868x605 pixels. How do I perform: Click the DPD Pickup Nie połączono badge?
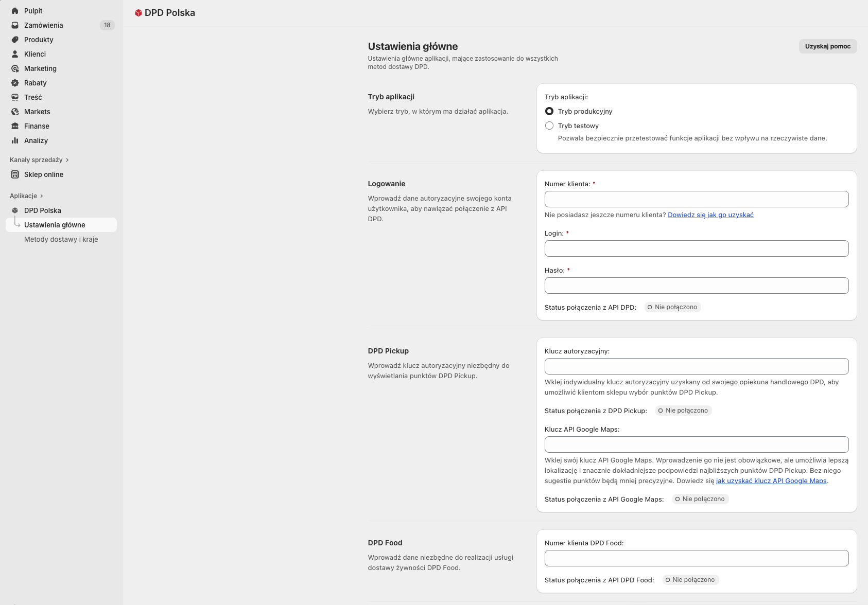(x=683, y=411)
